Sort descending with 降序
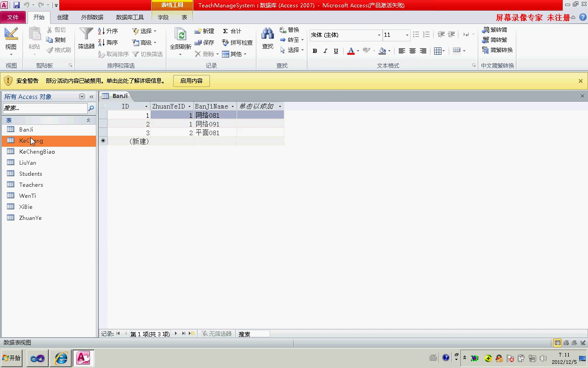The height and width of the screenshot is (368, 588). [x=108, y=42]
